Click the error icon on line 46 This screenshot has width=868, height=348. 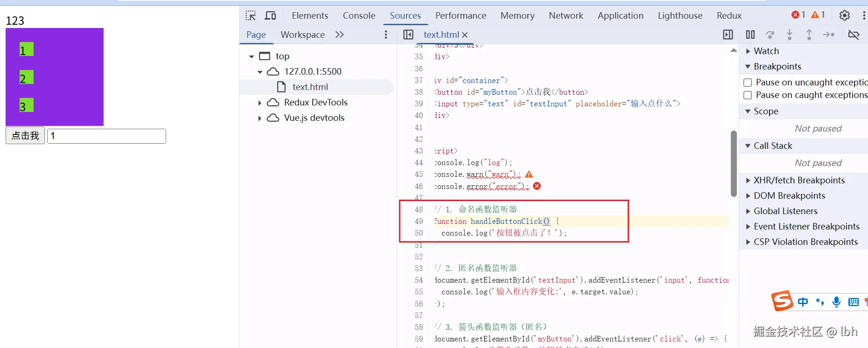(537, 186)
